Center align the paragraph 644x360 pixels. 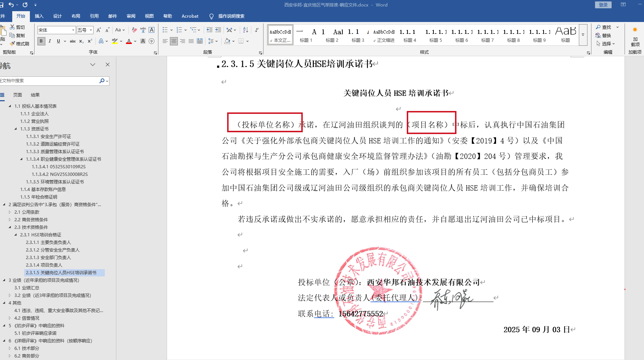click(x=174, y=41)
